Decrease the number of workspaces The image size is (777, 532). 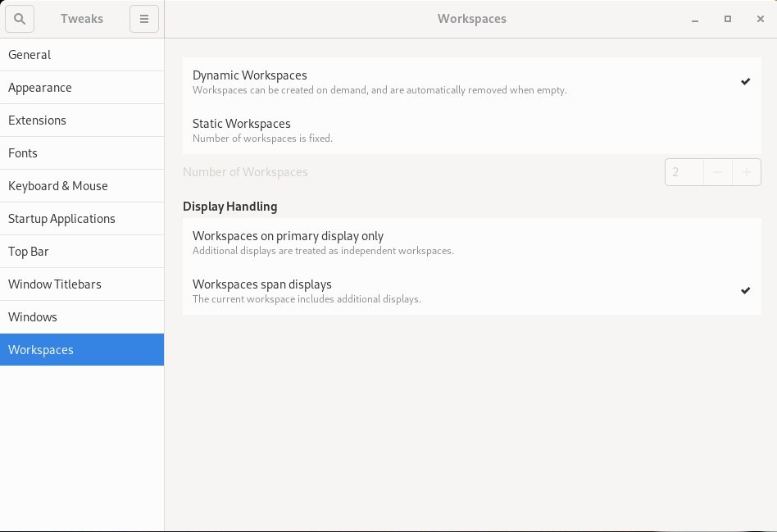tap(717, 172)
